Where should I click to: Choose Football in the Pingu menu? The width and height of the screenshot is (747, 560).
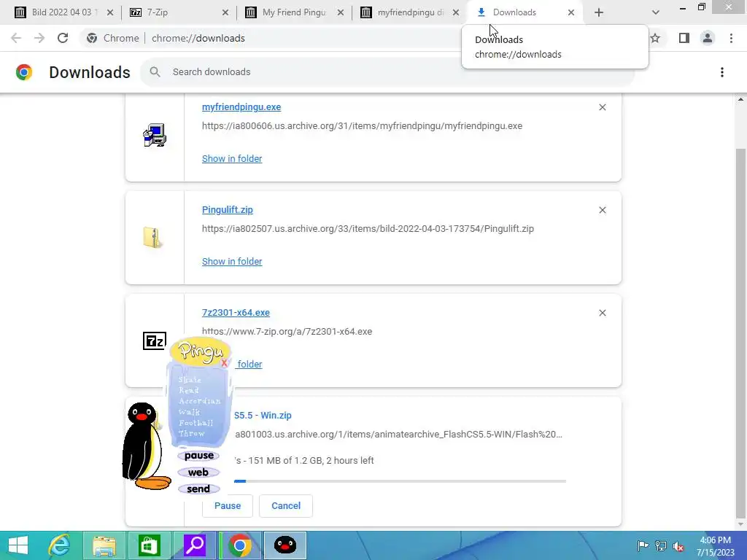pos(196,423)
